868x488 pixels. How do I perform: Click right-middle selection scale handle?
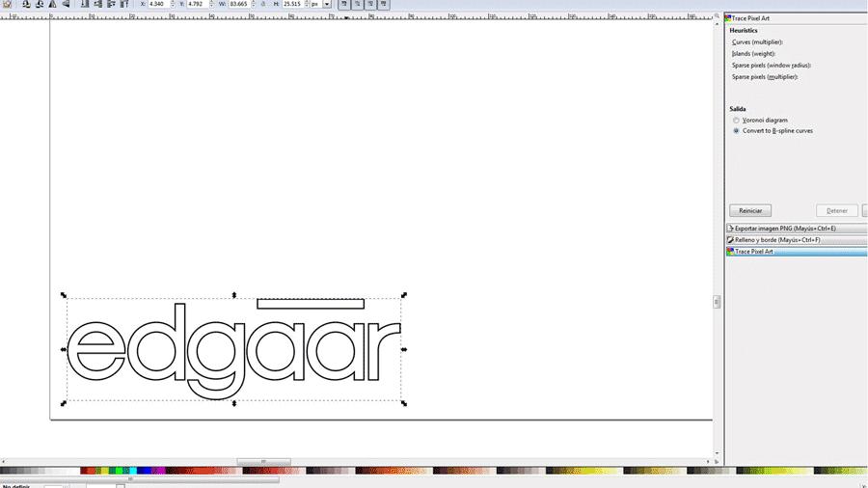(x=404, y=350)
